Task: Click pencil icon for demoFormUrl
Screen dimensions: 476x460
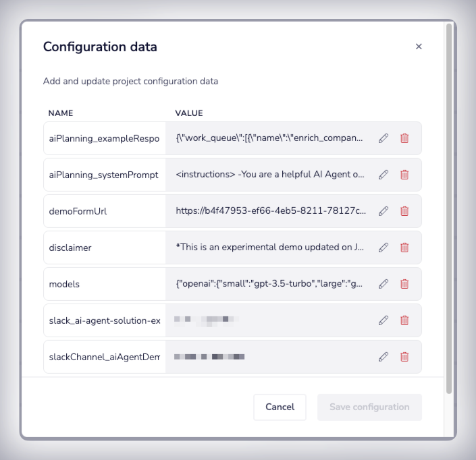Action: coord(384,211)
